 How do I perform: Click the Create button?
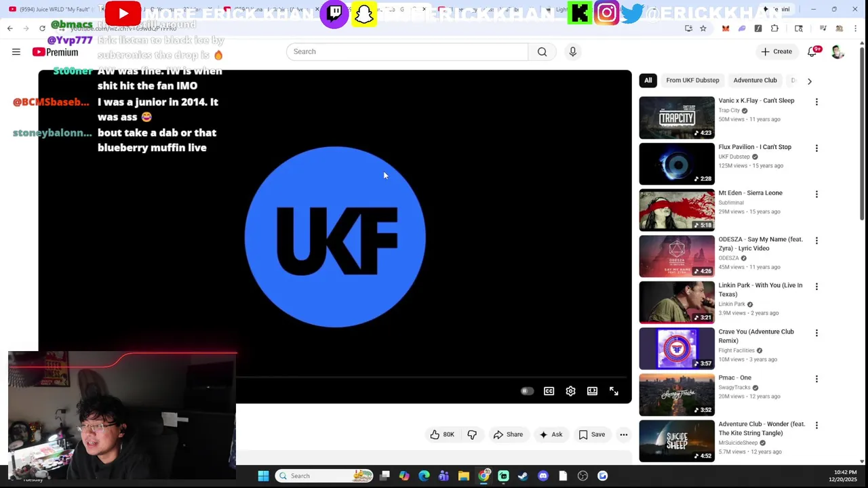(x=776, y=52)
